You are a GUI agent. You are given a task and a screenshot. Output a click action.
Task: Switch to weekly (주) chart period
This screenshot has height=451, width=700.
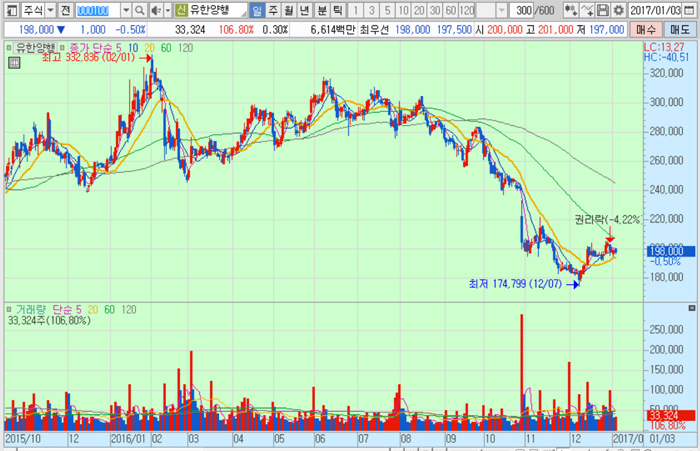pos(273,10)
